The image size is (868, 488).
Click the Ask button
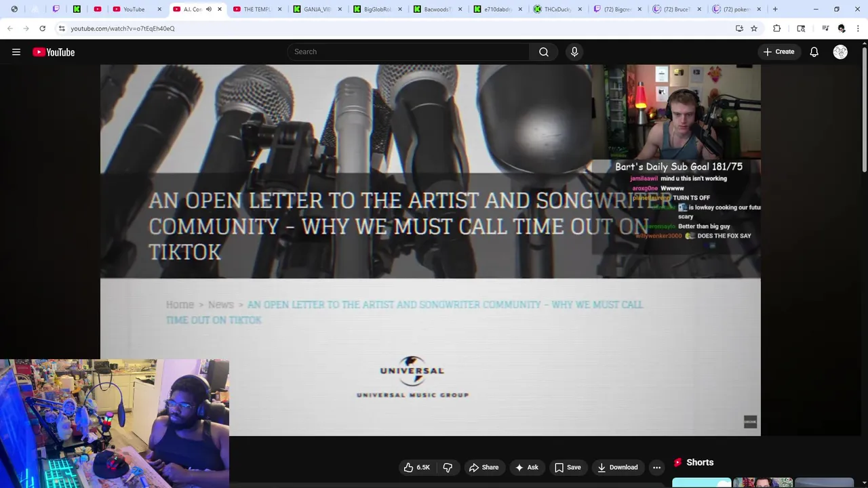click(x=527, y=468)
